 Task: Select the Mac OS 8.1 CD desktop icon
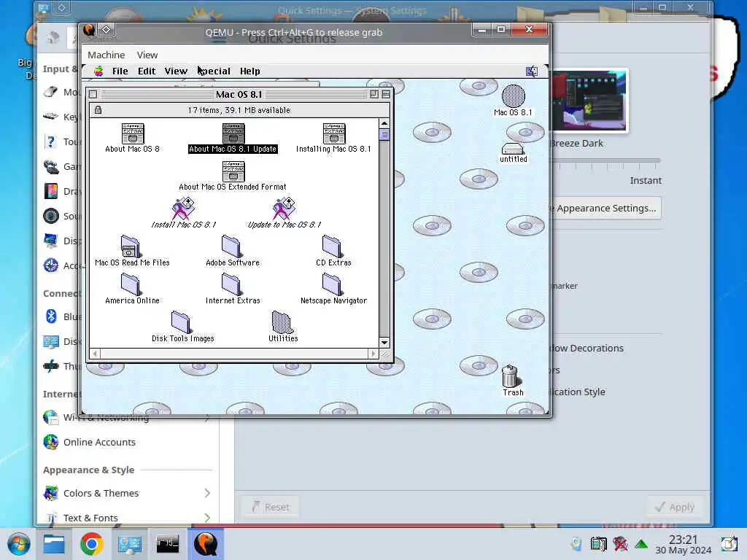pyautogui.click(x=513, y=96)
